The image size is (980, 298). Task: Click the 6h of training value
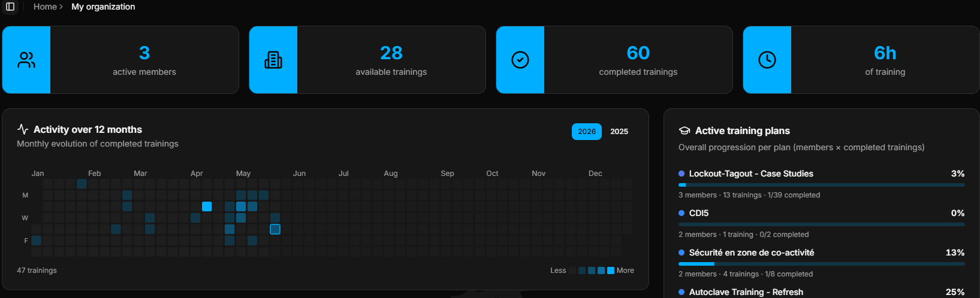(x=885, y=53)
